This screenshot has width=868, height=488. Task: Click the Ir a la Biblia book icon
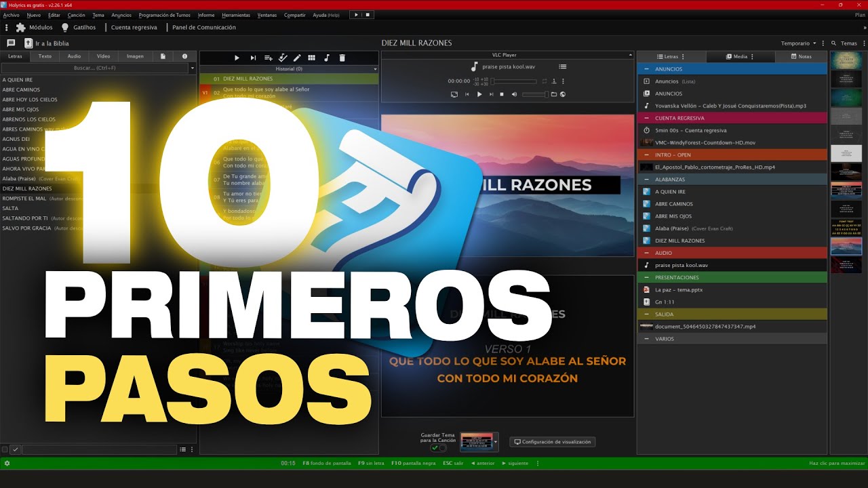tap(28, 43)
